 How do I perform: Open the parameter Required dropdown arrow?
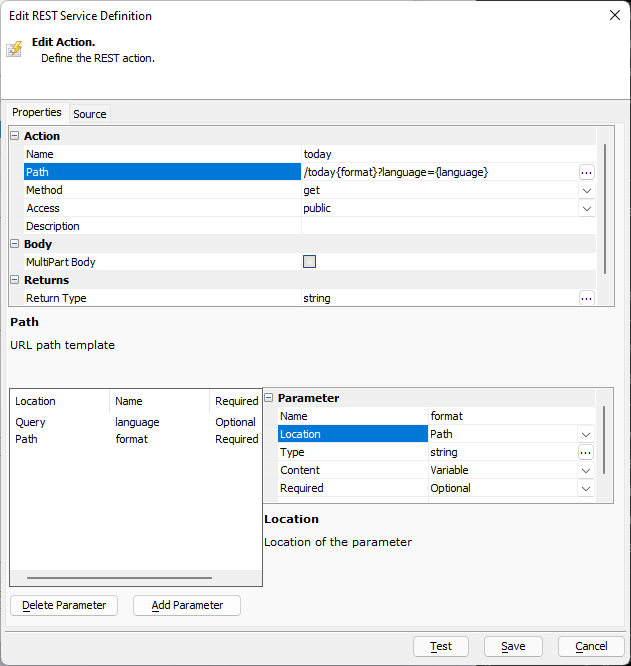tap(586, 488)
